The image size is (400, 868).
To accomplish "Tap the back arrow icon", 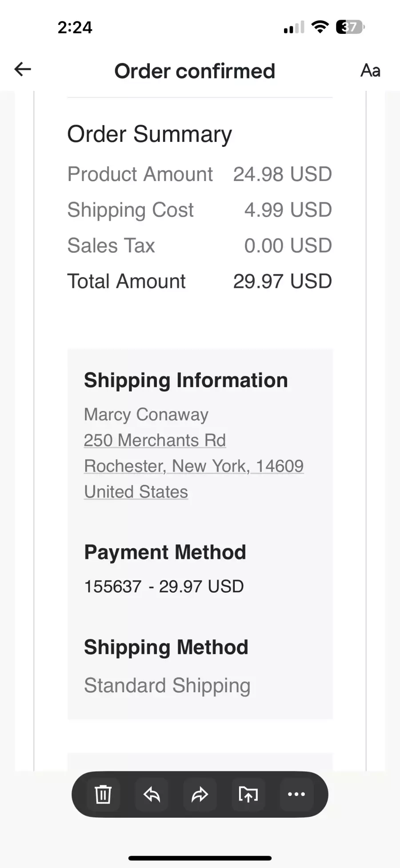I will 23,69.
